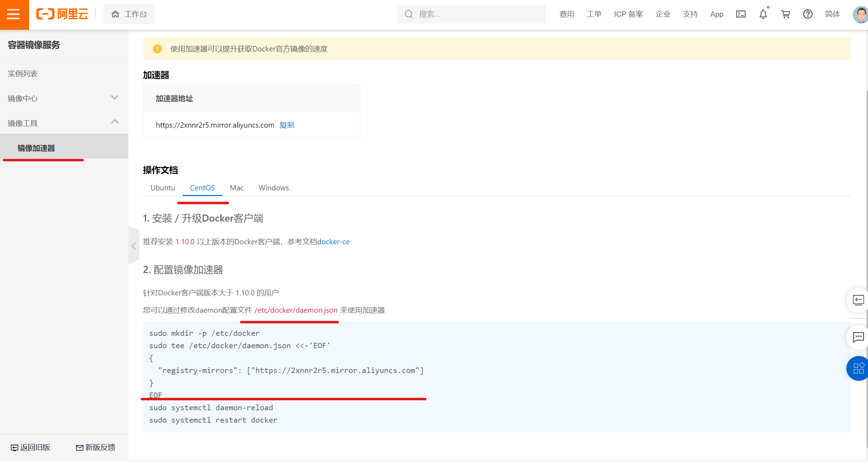868x462 pixels.
Task: Open the 费用 menu
Action: [x=567, y=14]
